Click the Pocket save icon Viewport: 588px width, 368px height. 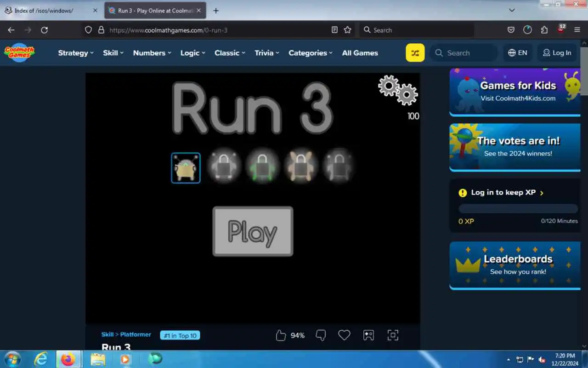(511, 30)
